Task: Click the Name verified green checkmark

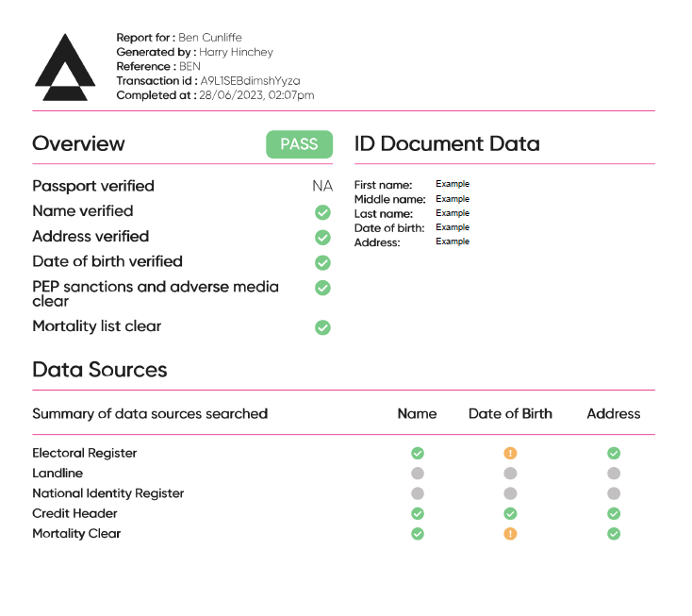Action: (x=322, y=212)
